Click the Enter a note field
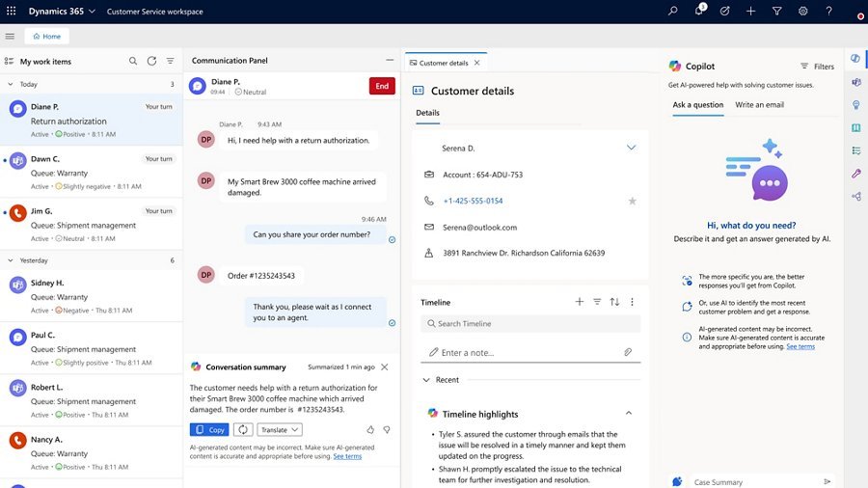Image resolution: width=868 pixels, height=488 pixels. point(530,352)
